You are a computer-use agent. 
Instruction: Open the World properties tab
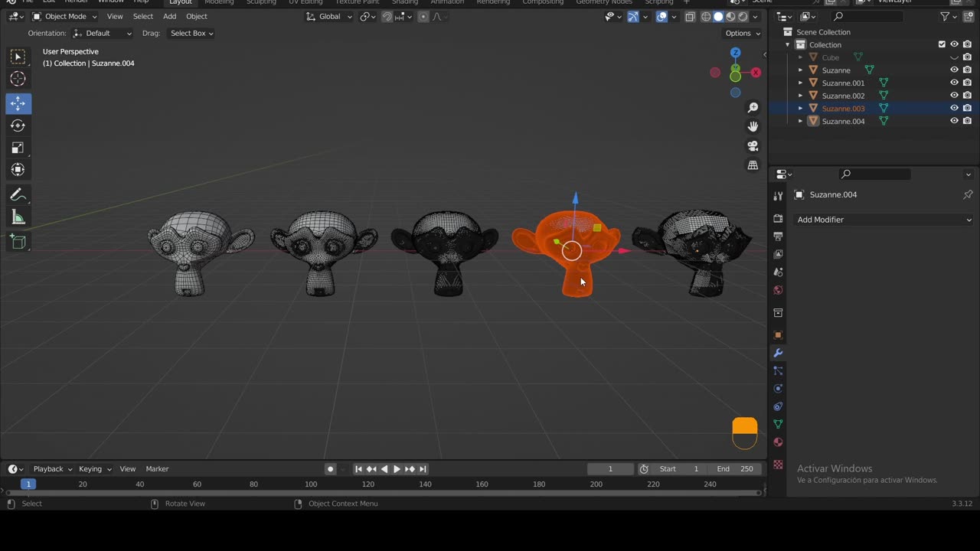[x=778, y=290]
